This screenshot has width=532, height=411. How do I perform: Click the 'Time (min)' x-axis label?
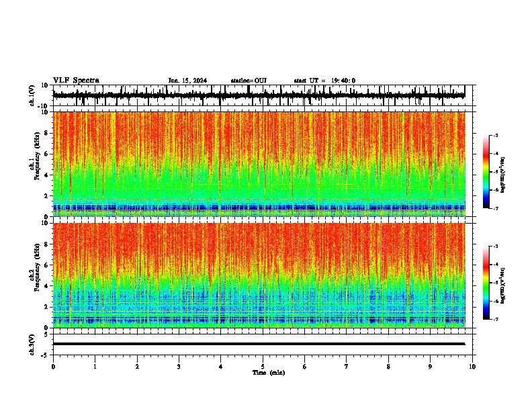(269, 373)
